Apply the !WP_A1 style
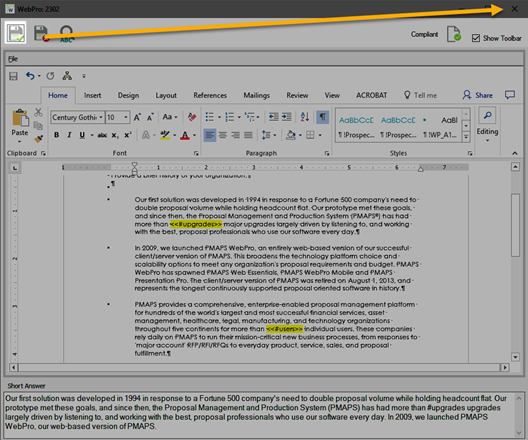This screenshot has height=440, width=528. (x=440, y=127)
